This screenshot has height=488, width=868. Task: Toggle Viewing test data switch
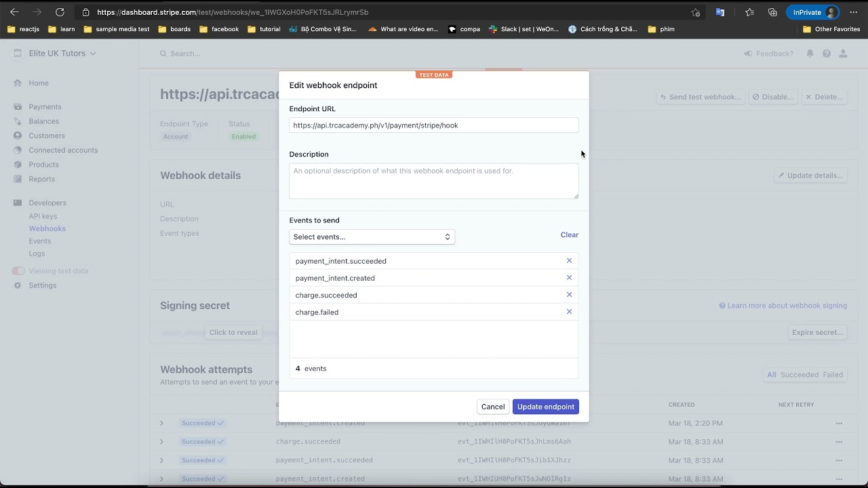click(x=18, y=271)
